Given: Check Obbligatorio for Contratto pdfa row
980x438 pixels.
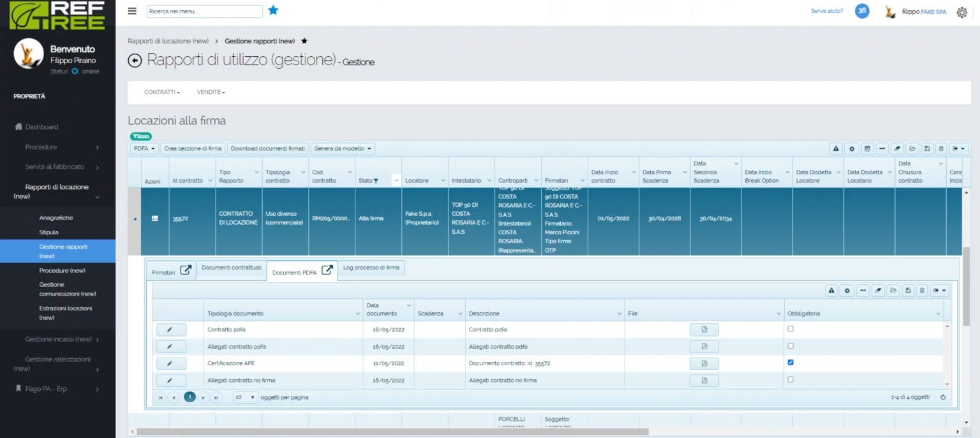Looking at the screenshot, I should click(x=791, y=329).
